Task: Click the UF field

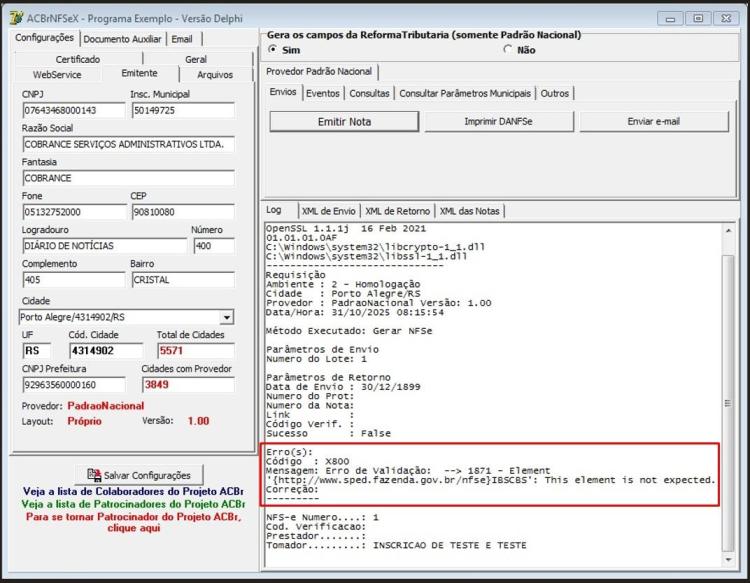Action: pos(36,351)
